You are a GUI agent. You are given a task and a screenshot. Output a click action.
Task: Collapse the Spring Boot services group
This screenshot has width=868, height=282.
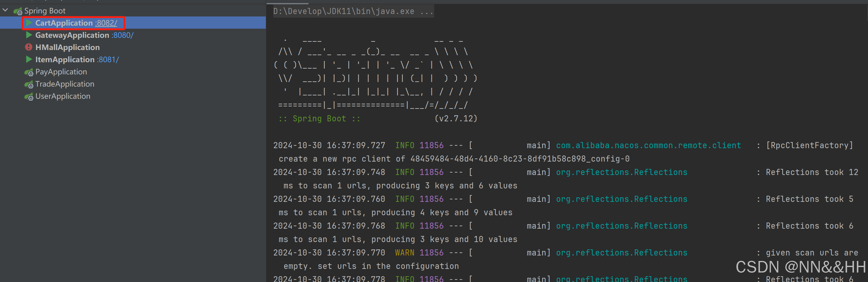tap(5, 10)
